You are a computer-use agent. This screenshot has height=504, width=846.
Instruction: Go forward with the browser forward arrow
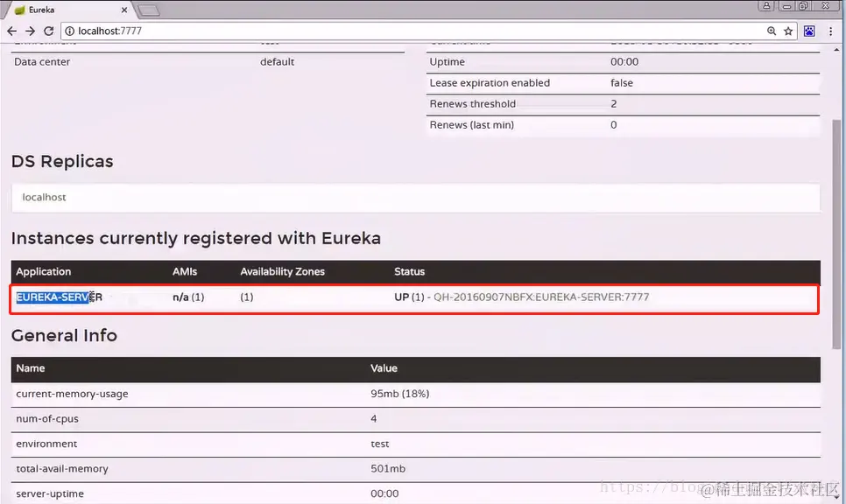coord(30,31)
